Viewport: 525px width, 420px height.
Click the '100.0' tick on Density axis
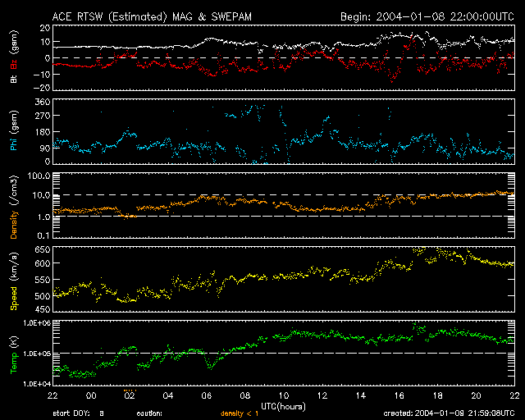click(x=39, y=176)
